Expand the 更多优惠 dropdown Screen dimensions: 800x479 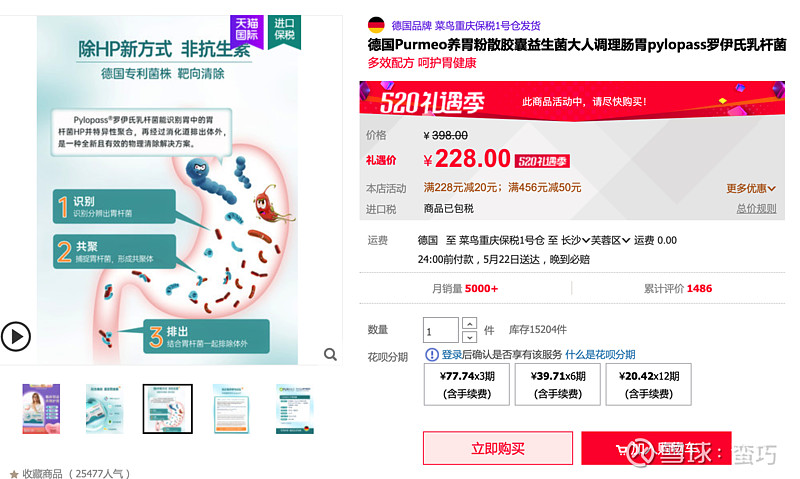pyautogui.click(x=751, y=188)
